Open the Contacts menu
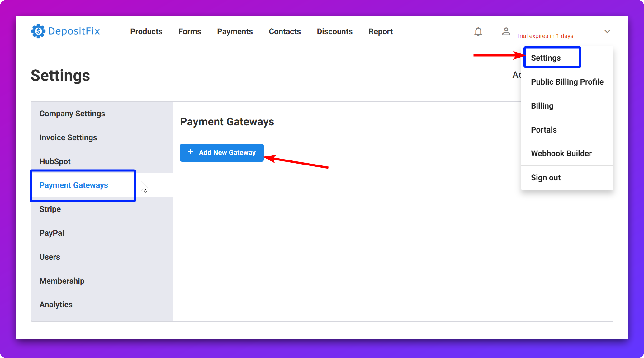644x358 pixels. click(x=285, y=31)
